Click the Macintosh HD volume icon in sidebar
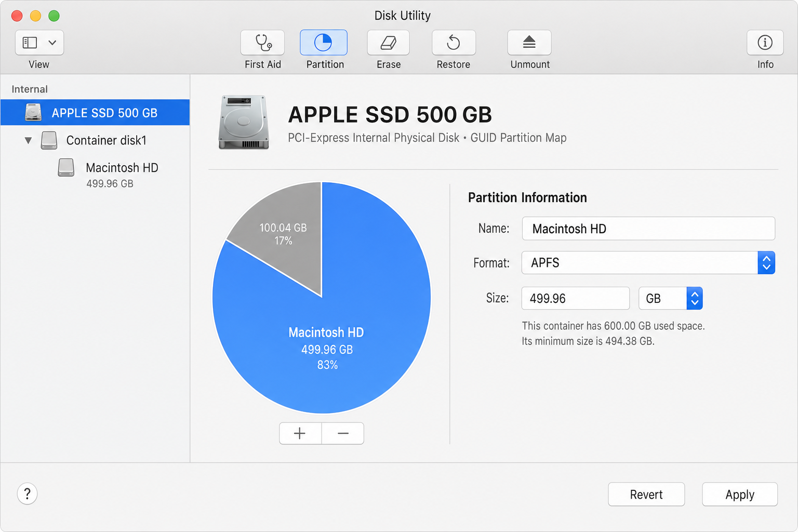 point(66,168)
